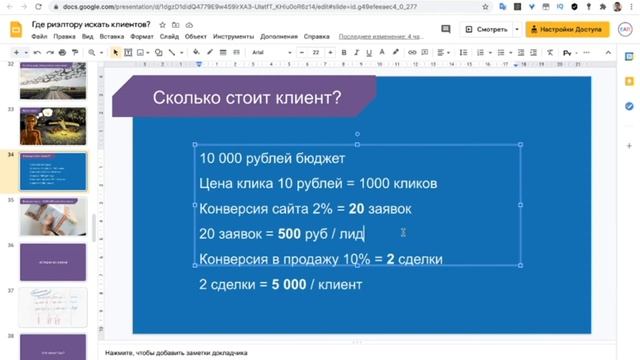Print the presentation
Viewport: 640px width, 360px height.
pos(62,53)
